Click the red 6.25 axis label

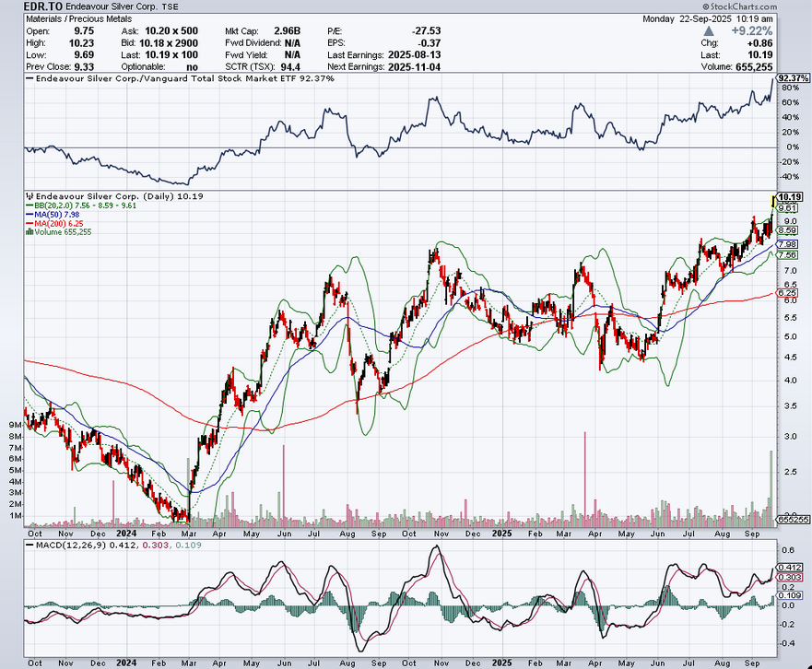(x=787, y=292)
